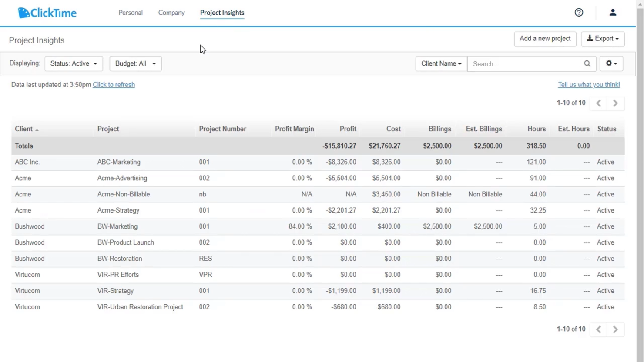Sort the table by the Client column
644x362 pixels.
pyautogui.click(x=24, y=129)
